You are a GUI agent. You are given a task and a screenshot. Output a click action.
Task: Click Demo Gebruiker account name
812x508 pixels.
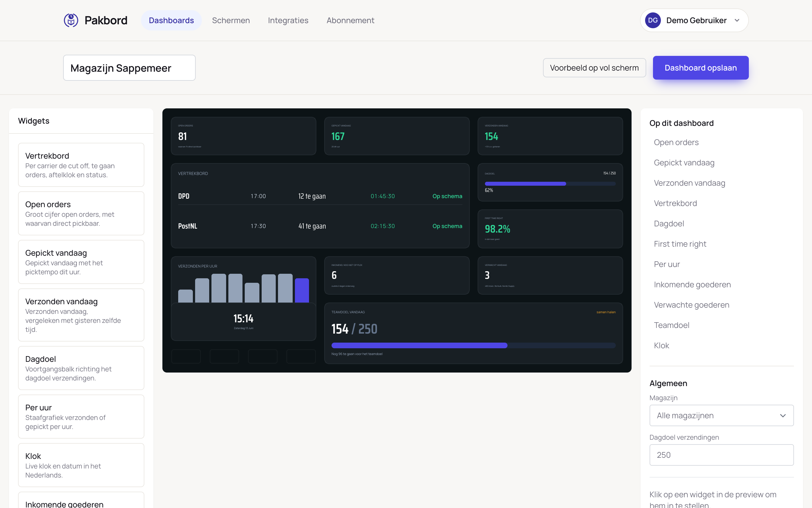click(x=696, y=20)
